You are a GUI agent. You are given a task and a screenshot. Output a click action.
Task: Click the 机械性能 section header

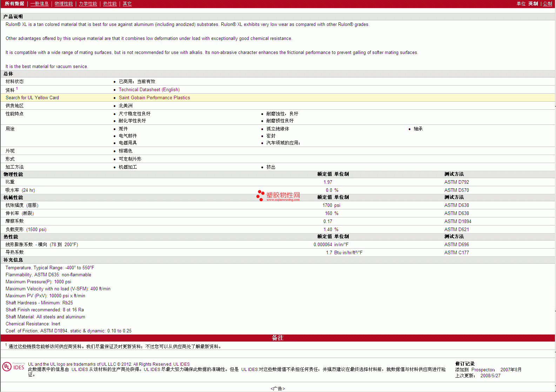[x=13, y=197]
